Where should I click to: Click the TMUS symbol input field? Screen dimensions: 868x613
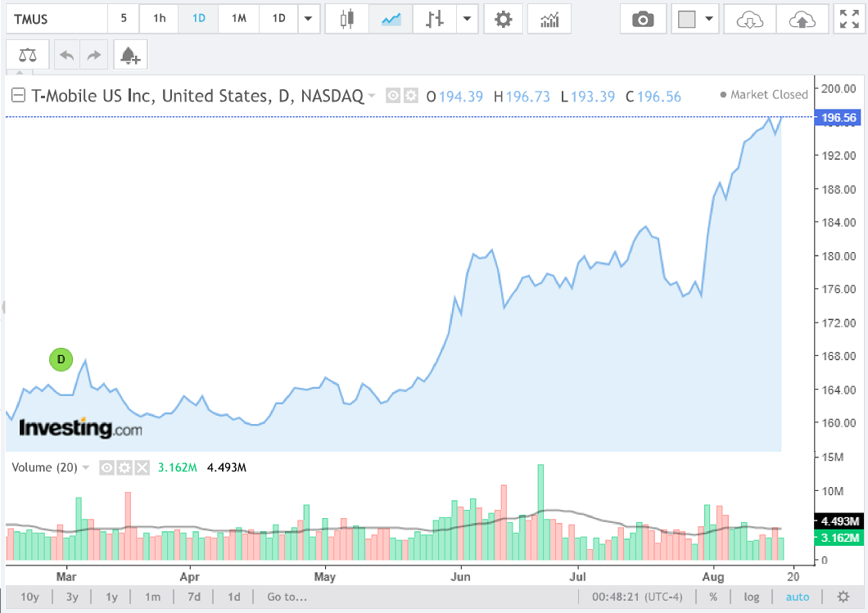click(x=57, y=19)
